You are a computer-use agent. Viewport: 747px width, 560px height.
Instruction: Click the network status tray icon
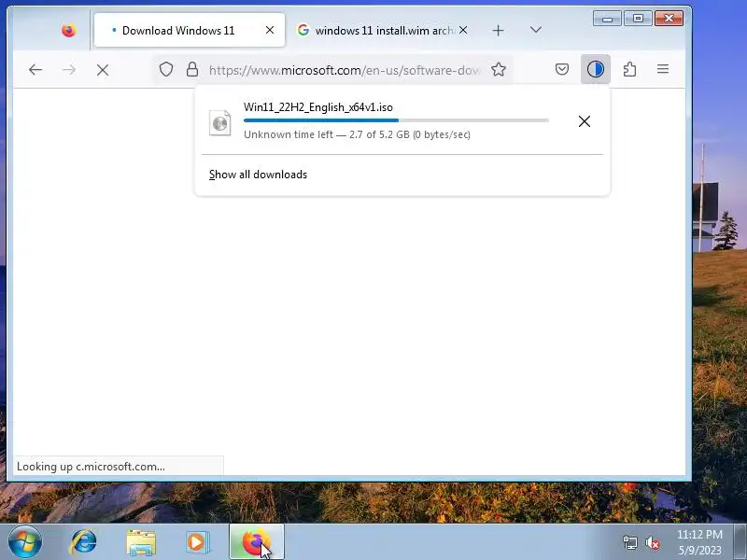629,542
